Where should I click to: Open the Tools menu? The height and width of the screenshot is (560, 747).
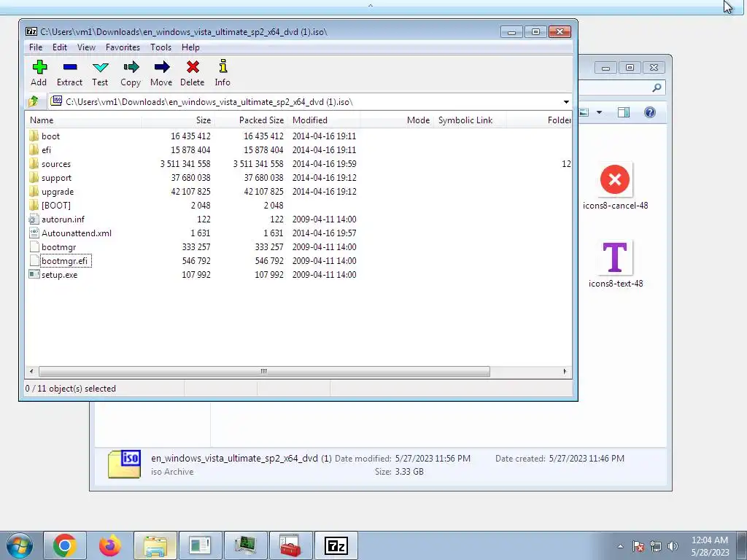pos(160,47)
